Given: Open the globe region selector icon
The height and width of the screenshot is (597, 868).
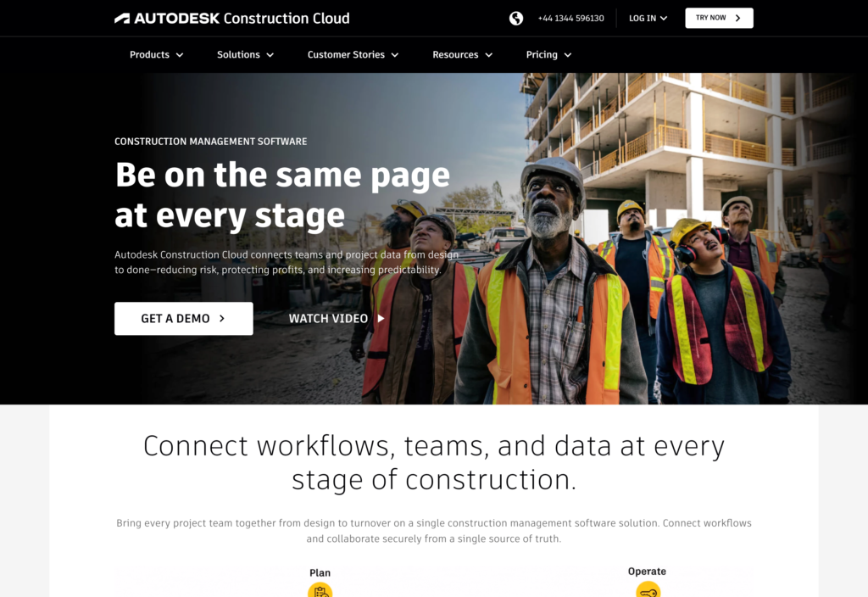Looking at the screenshot, I should [x=516, y=19].
